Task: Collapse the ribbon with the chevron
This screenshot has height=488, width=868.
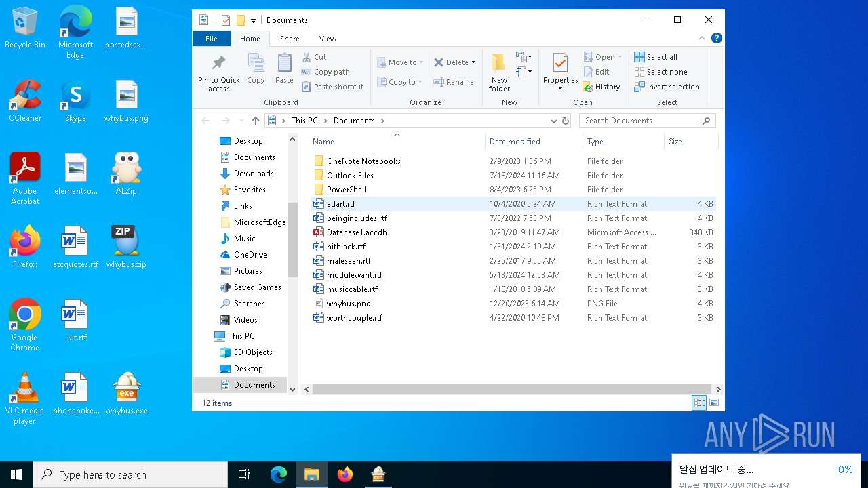Action: click(702, 39)
